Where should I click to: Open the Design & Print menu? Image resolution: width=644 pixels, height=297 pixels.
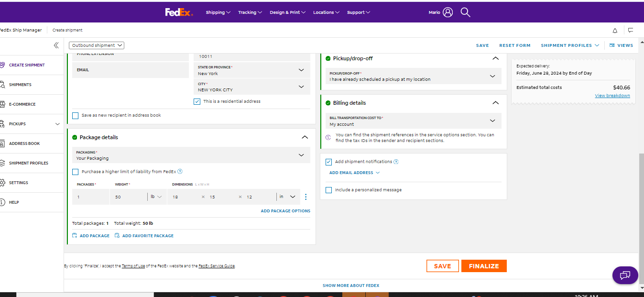tap(288, 12)
